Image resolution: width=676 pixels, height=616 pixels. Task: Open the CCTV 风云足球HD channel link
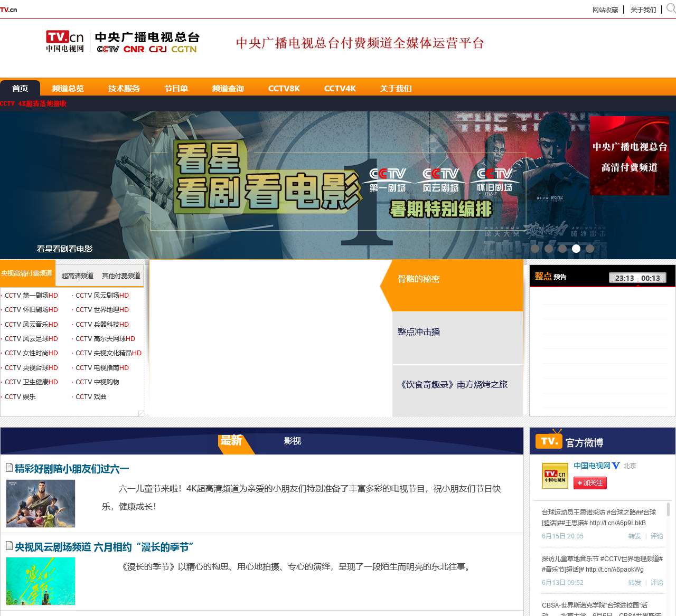click(31, 338)
